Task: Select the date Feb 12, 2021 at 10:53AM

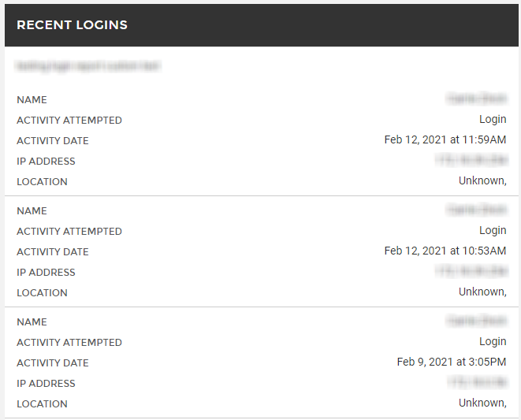Action: [x=445, y=251]
